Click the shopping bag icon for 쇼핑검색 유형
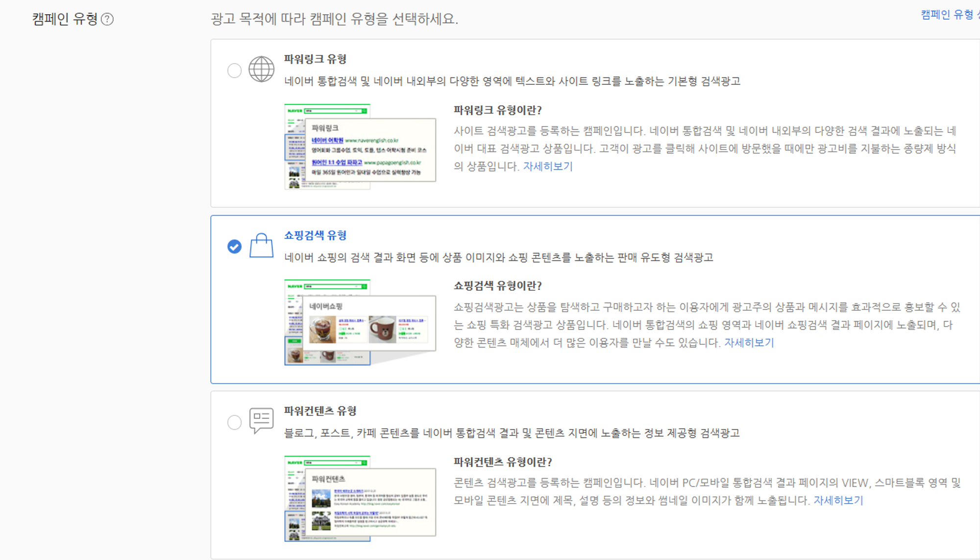The width and height of the screenshot is (980, 560). pos(261,245)
